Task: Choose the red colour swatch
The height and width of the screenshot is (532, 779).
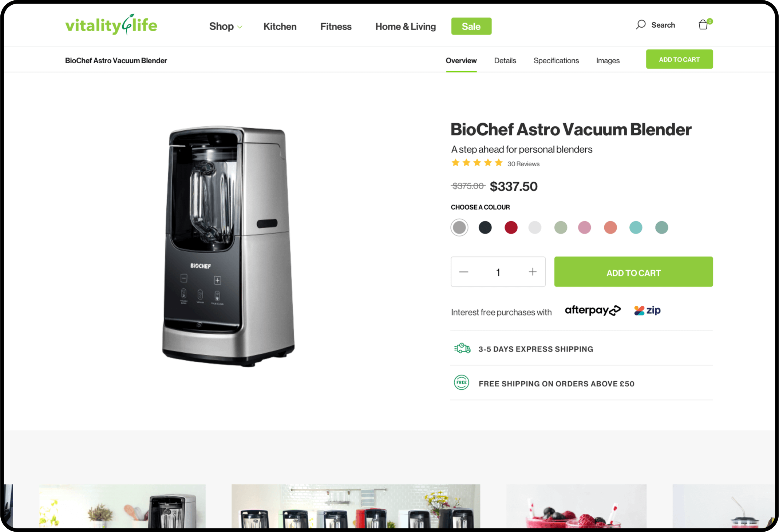Action: click(511, 227)
